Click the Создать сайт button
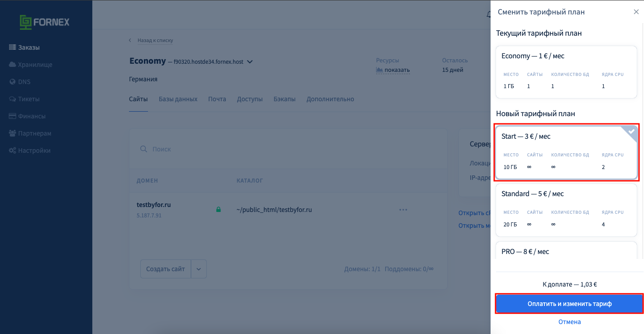The width and height of the screenshot is (644, 334). tap(166, 269)
